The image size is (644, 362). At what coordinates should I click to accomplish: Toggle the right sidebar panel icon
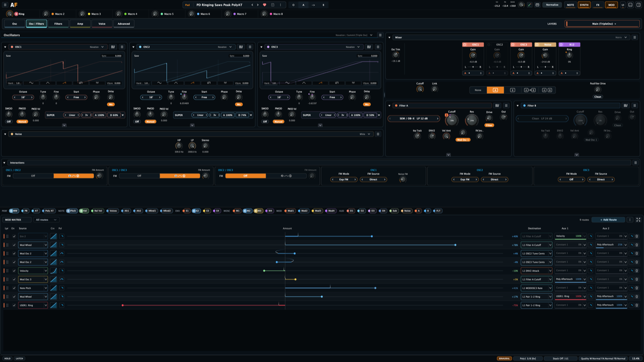tap(638, 5)
